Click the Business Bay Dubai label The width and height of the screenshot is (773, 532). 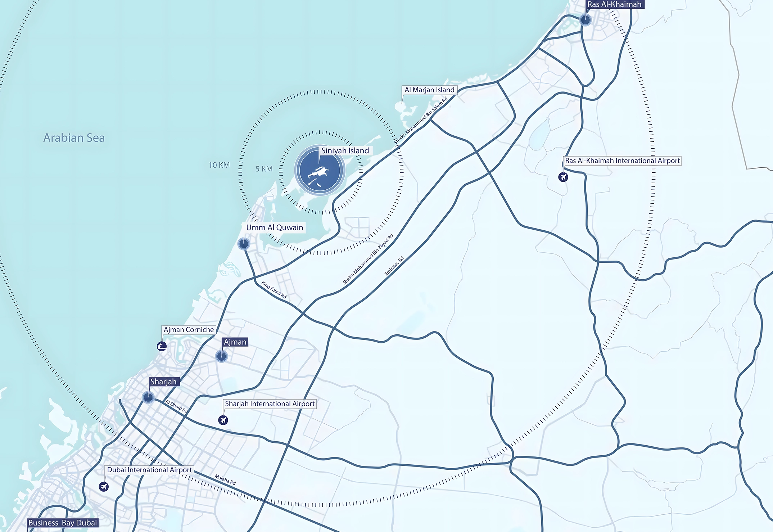(63, 523)
